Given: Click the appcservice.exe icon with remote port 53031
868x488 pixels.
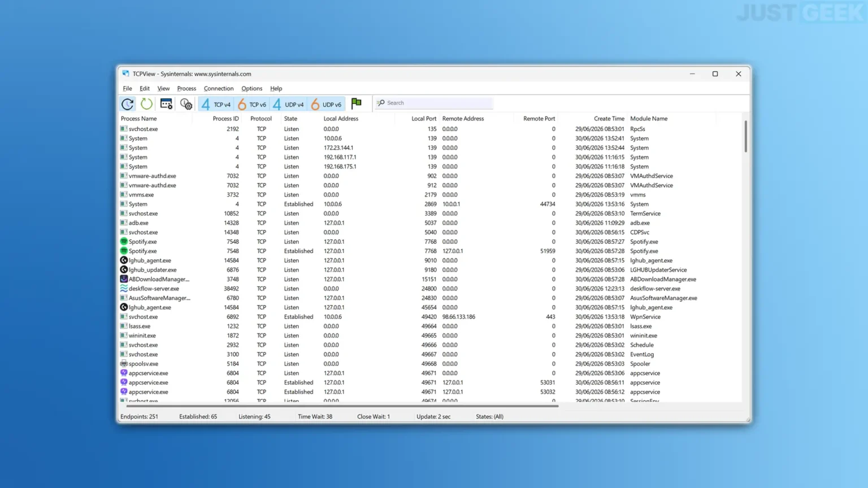Looking at the screenshot, I should 124,382.
